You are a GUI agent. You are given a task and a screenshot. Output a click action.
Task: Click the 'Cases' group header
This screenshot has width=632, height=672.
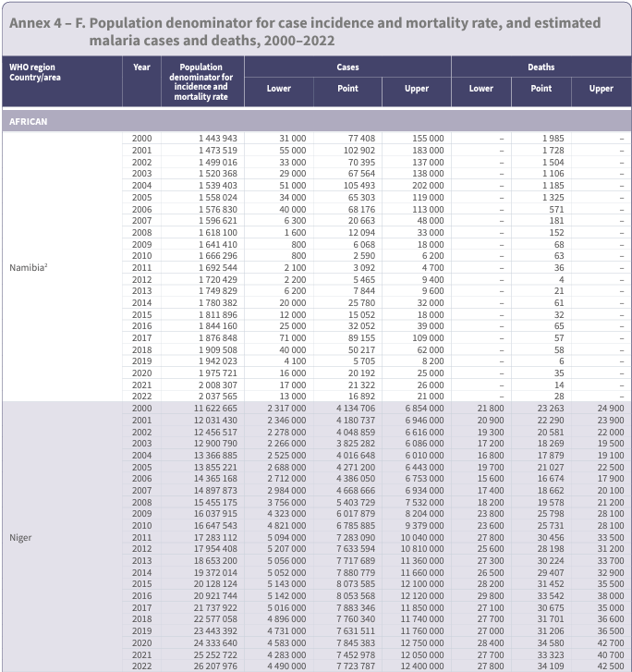(347, 67)
